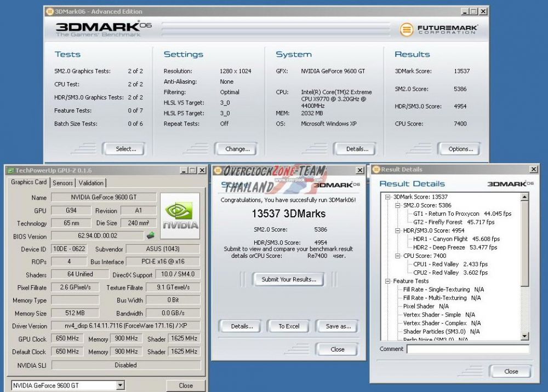Select Shader Particles (SM3.0) row
This screenshot has width=548, height=392.
[x=441, y=331]
